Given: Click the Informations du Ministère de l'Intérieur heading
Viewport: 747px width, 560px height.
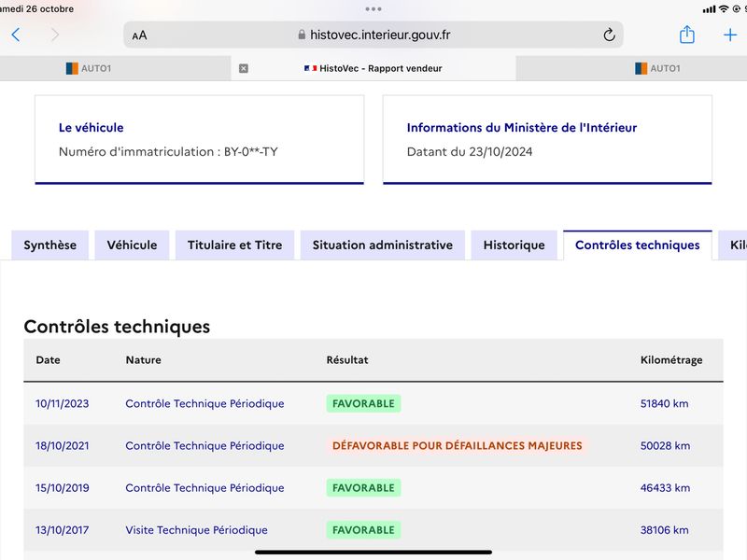Looking at the screenshot, I should coord(522,128).
